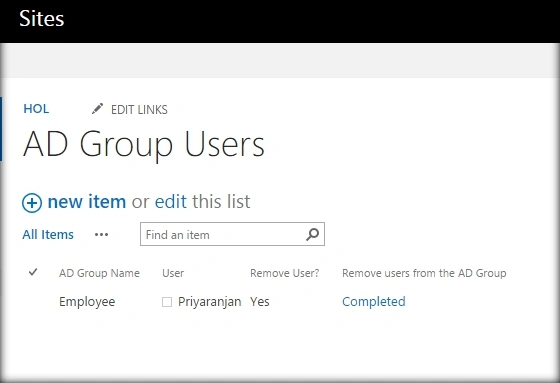Open the Completed workflow status link
Viewport: 560px width, 383px height.
(374, 302)
